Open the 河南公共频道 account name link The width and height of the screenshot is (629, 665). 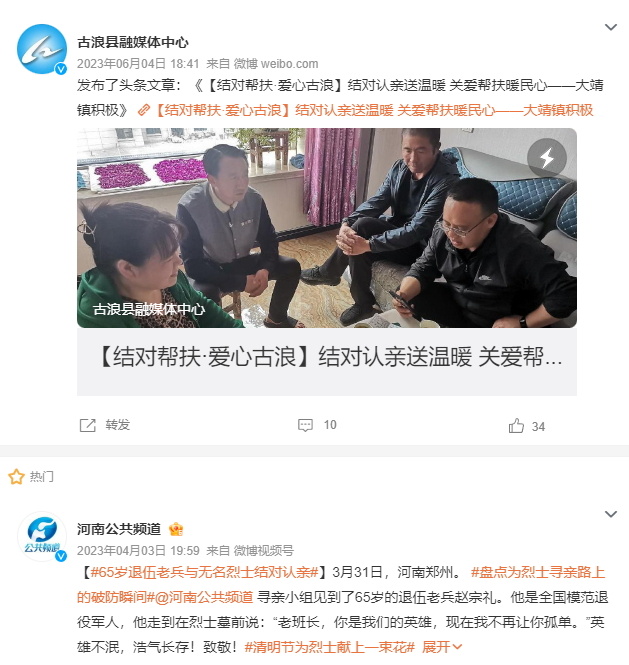[x=119, y=529]
